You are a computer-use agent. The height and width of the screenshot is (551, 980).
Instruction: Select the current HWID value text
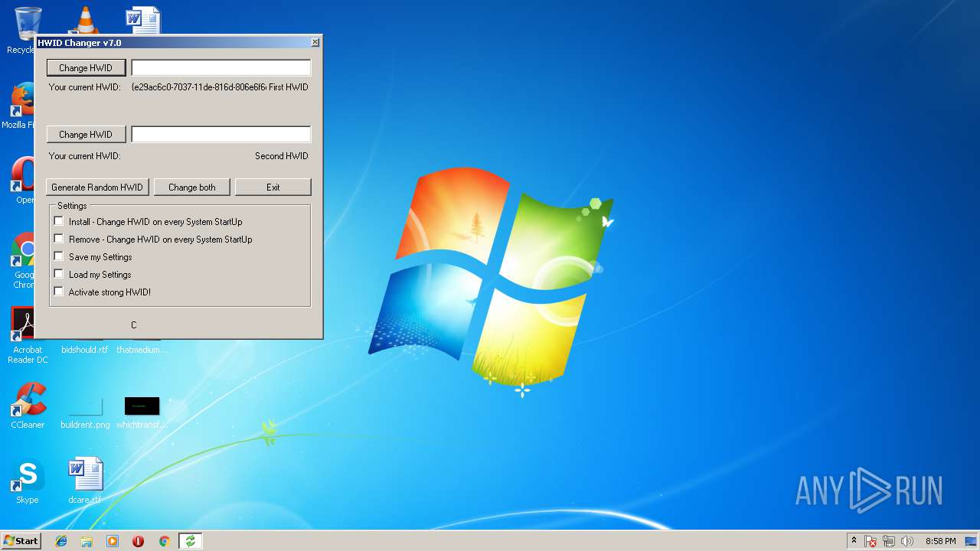click(199, 87)
